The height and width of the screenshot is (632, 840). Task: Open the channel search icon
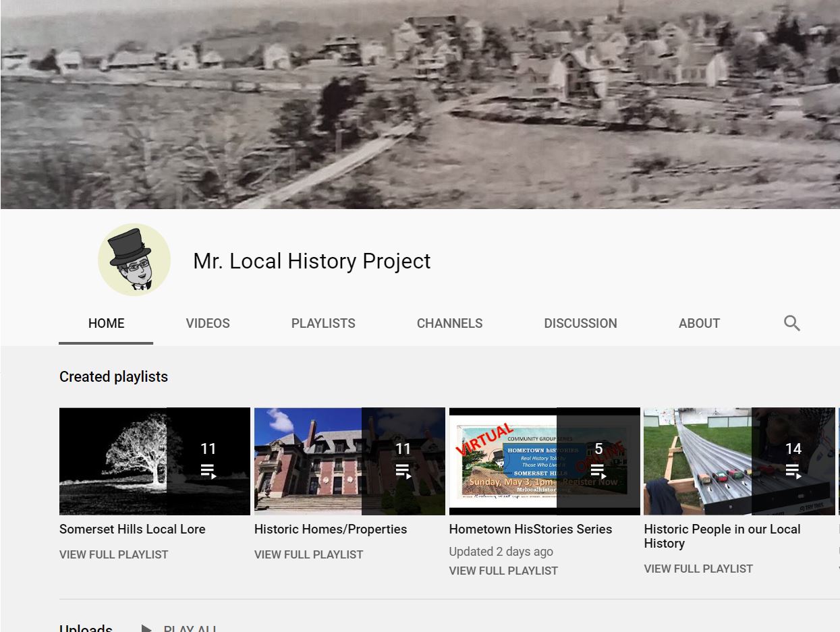click(x=791, y=323)
